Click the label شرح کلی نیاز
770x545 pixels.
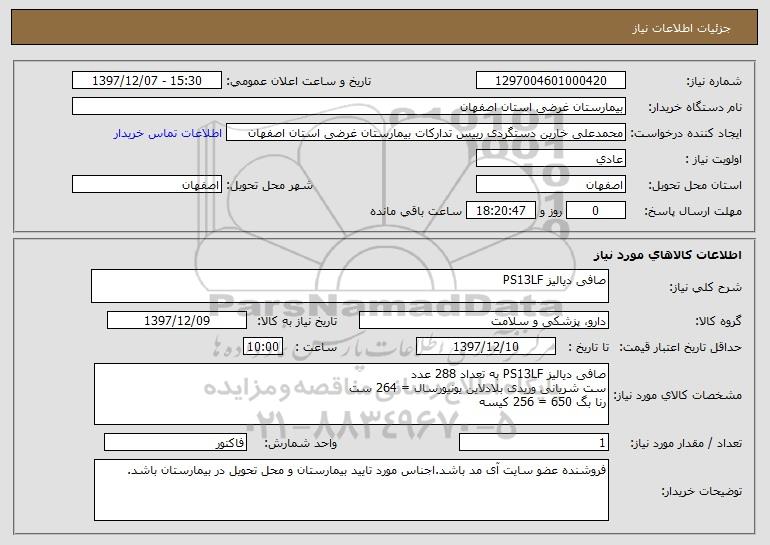click(706, 288)
